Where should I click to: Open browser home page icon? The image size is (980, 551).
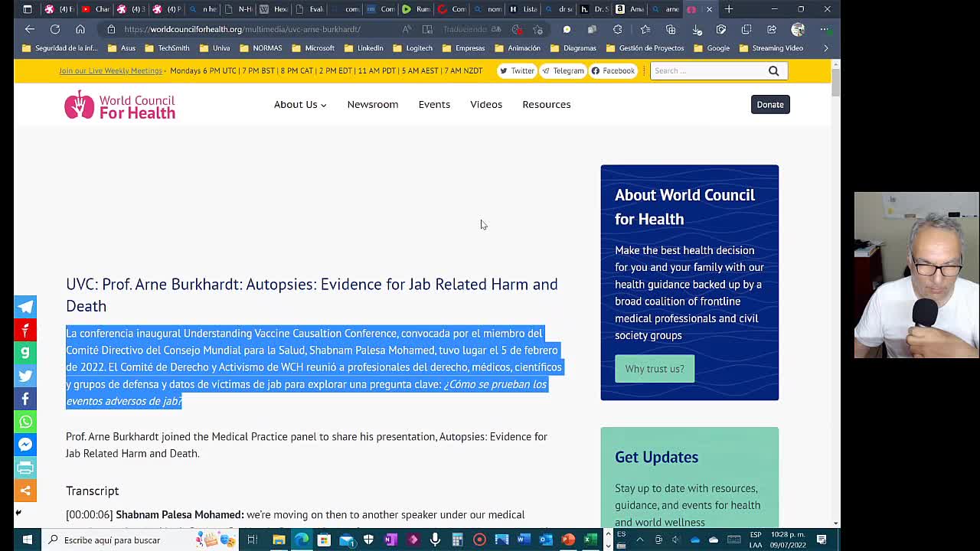point(80,29)
